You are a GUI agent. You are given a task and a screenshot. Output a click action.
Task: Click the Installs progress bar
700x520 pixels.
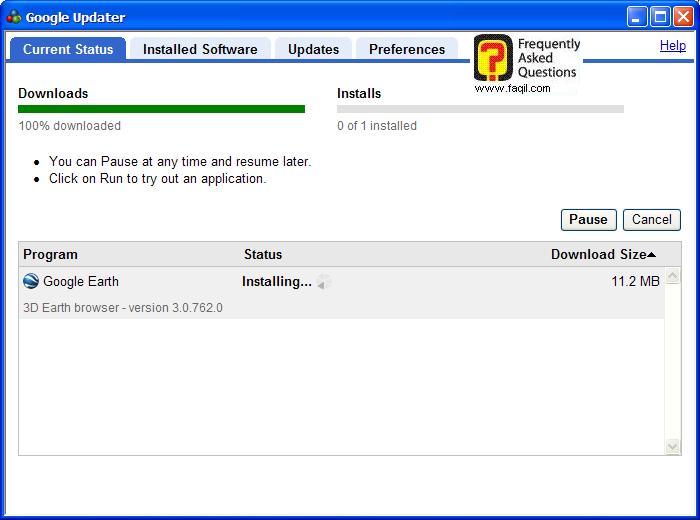click(480, 109)
